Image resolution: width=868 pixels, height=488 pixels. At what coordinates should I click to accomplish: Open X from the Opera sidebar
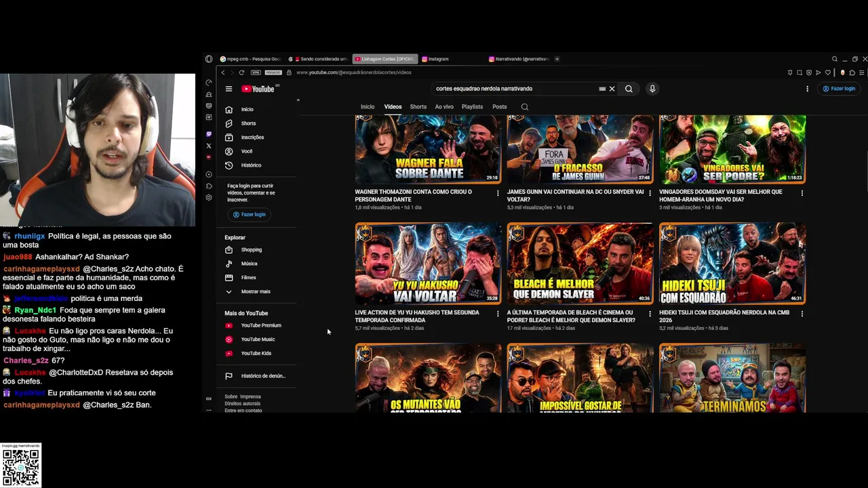click(x=209, y=146)
